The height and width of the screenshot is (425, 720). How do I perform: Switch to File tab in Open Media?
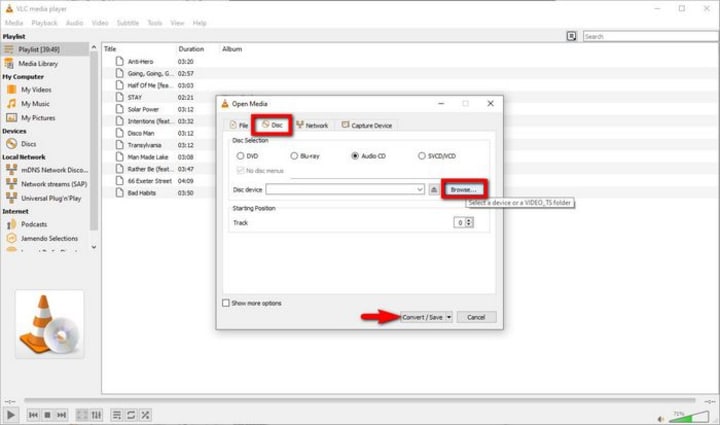(x=239, y=125)
